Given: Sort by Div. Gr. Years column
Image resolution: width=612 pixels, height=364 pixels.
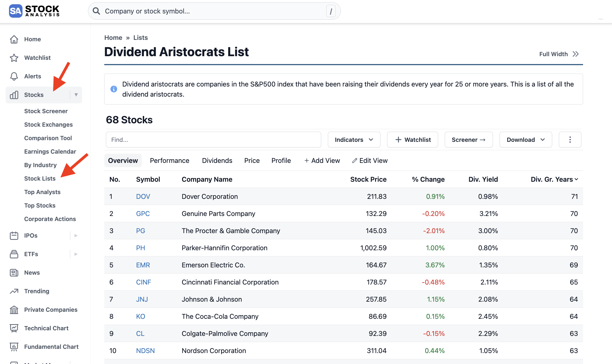Looking at the screenshot, I should tap(554, 179).
